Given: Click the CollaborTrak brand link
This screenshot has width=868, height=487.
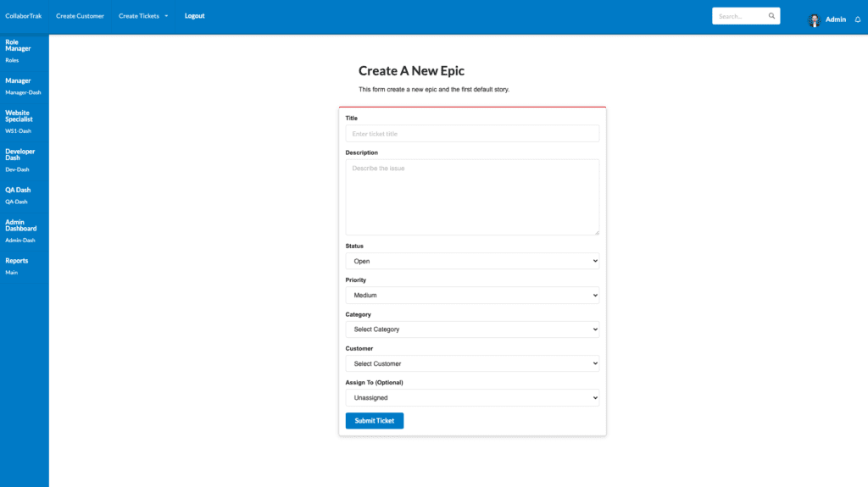Looking at the screenshot, I should coord(23,16).
